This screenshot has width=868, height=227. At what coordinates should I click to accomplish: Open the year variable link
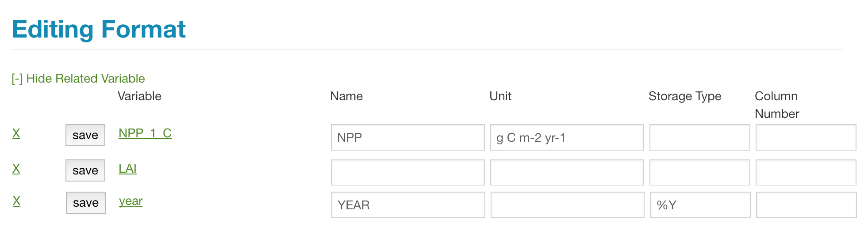(131, 201)
